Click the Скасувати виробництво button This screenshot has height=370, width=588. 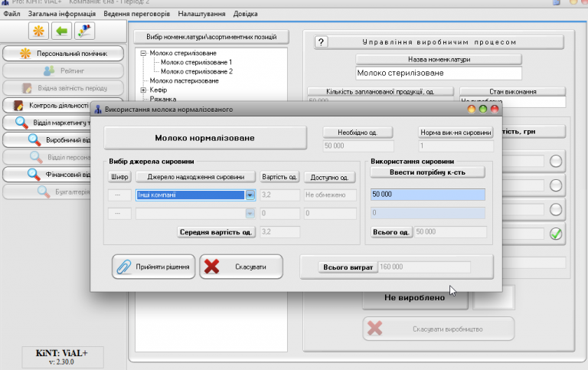(439, 329)
